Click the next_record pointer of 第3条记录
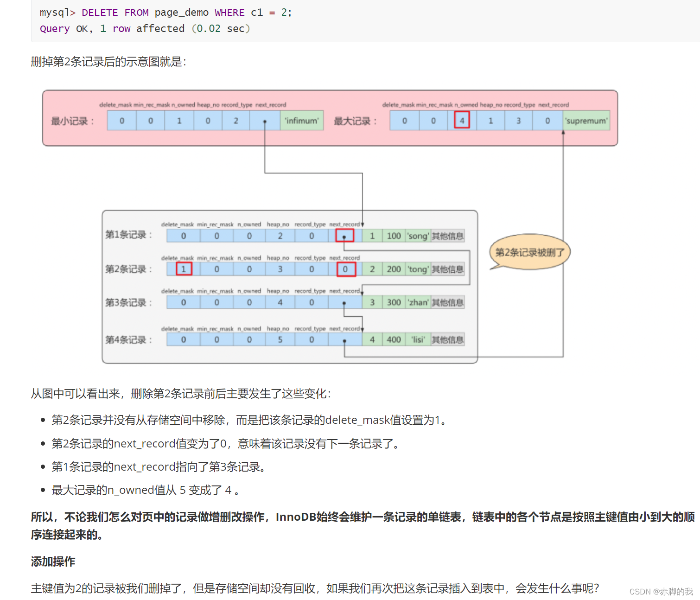Screen dimensions: 700x600 (344, 302)
